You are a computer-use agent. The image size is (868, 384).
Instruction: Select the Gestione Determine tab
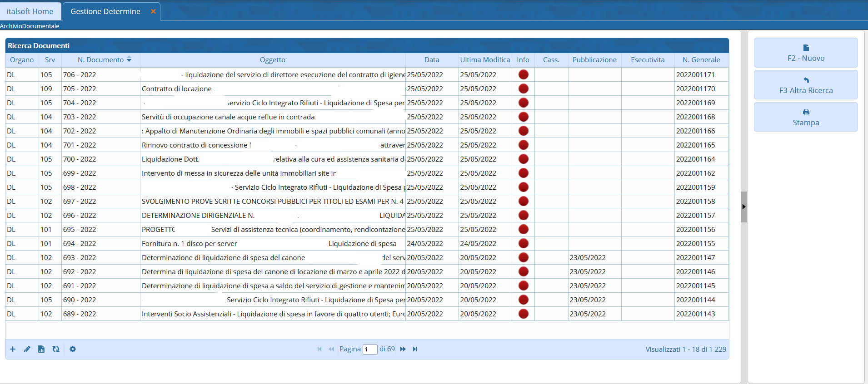click(105, 11)
